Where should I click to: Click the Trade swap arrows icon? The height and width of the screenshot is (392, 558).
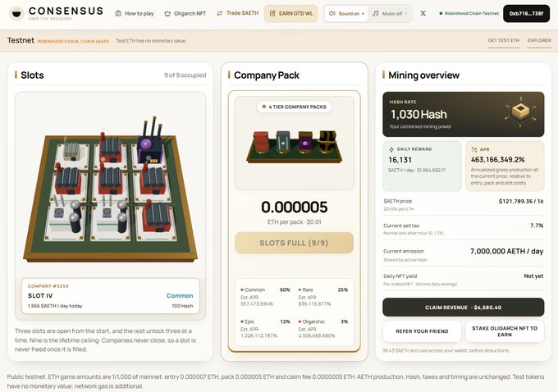pos(220,13)
